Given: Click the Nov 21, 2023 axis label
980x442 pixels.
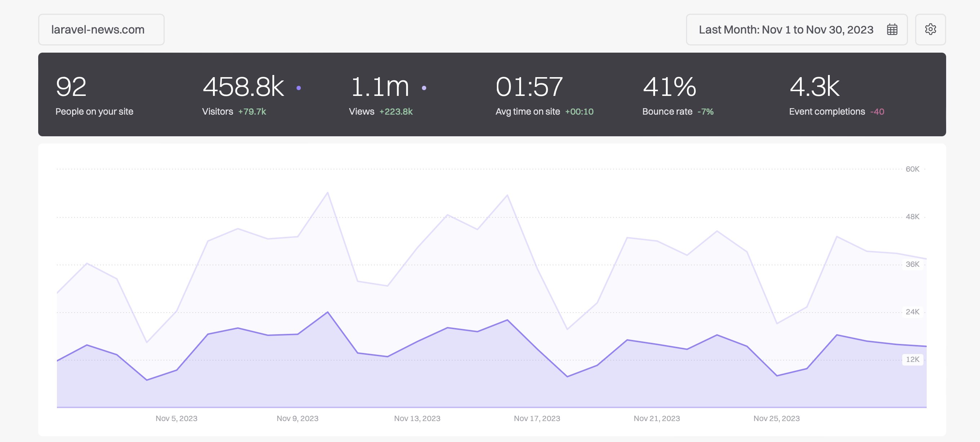Looking at the screenshot, I should (656, 419).
